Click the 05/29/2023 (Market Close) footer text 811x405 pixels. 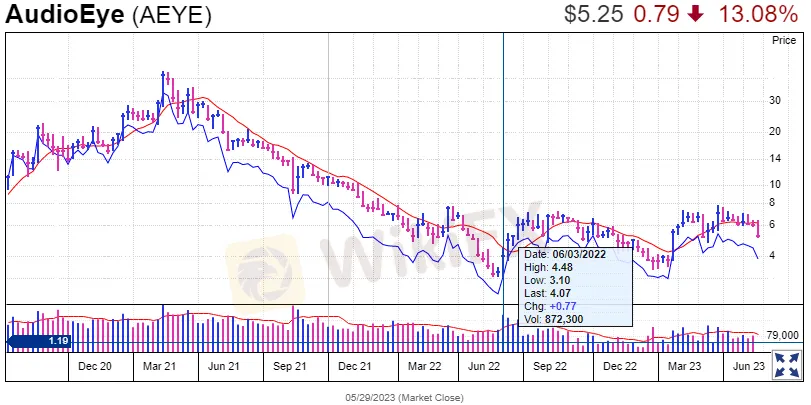tap(404, 397)
